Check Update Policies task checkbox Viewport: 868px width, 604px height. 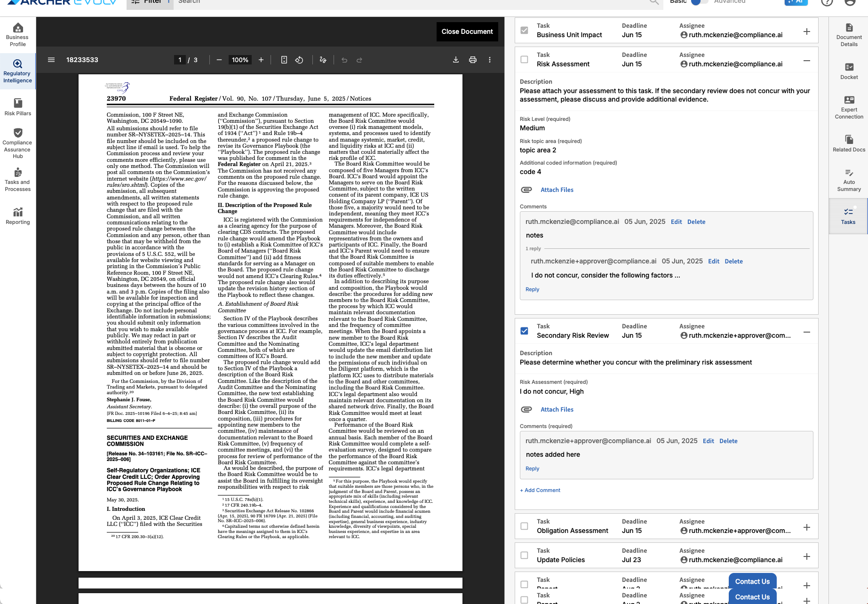coord(524,556)
